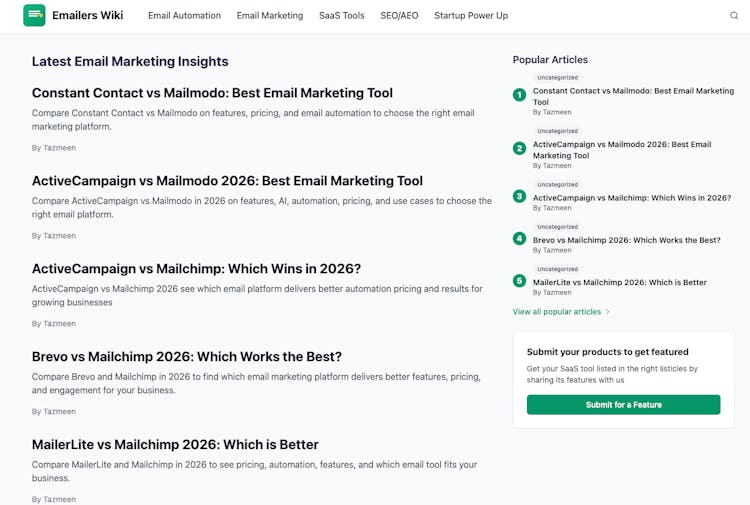750x505 pixels.
Task: Open the Email Automation menu
Action: click(184, 16)
